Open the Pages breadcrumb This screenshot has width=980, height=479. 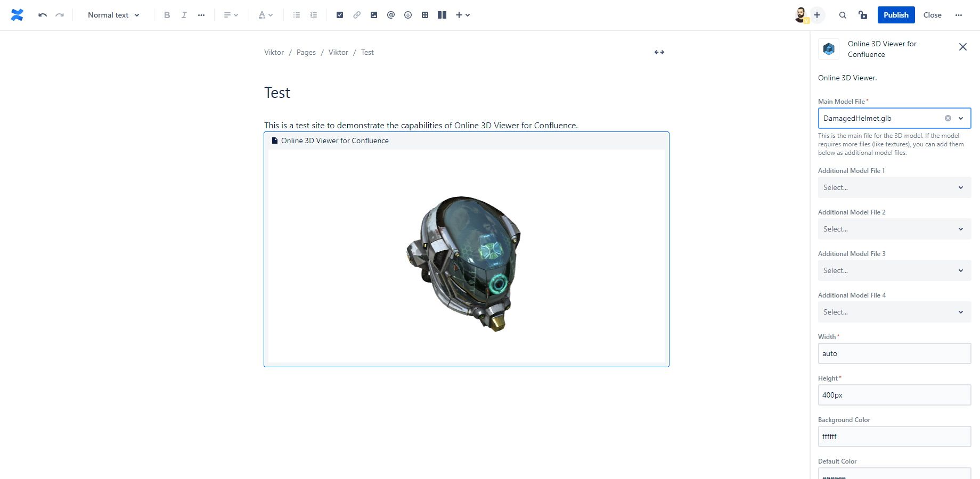pyautogui.click(x=306, y=52)
